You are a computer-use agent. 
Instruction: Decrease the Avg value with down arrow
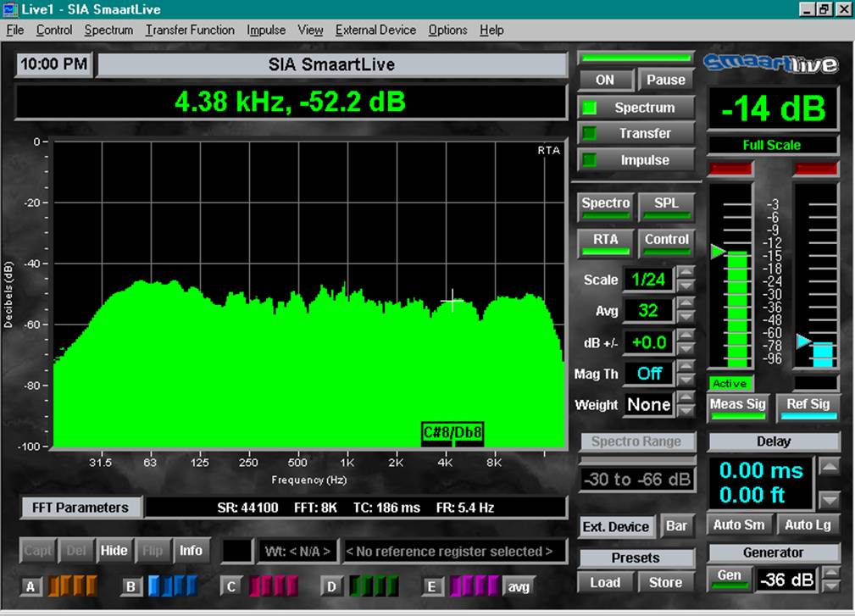[686, 317]
